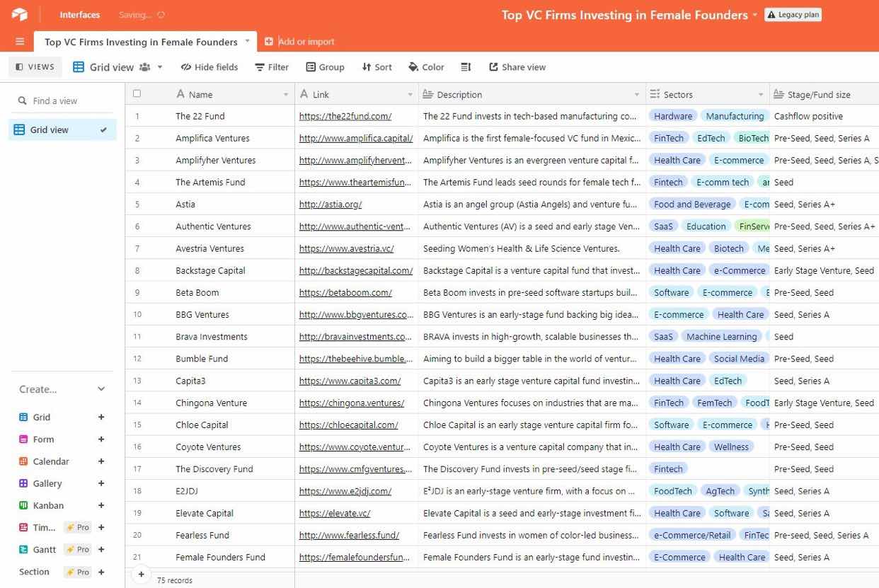The image size is (879, 588).
Task: Open the betaboom.com link
Action: pyautogui.click(x=345, y=292)
